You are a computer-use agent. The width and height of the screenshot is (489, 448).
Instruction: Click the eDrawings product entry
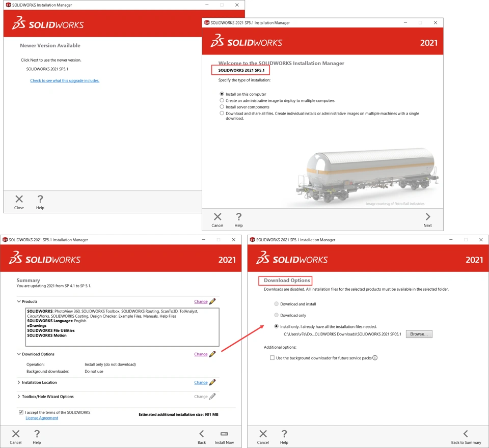pyautogui.click(x=37, y=325)
